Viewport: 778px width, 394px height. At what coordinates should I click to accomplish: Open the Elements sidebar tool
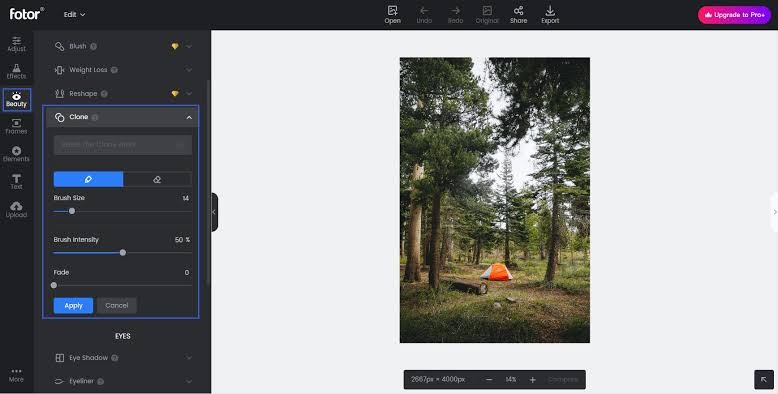(x=16, y=154)
